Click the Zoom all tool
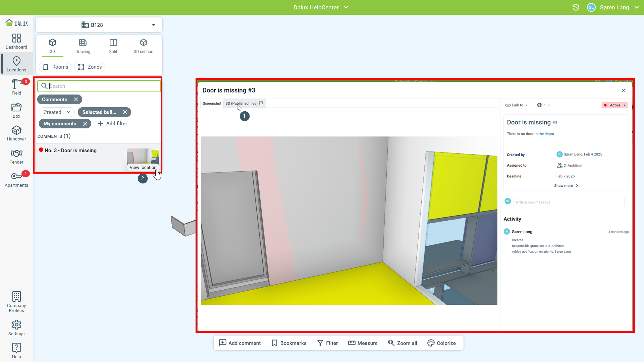Image resolution: width=644 pixels, height=362 pixels. pyautogui.click(x=402, y=343)
